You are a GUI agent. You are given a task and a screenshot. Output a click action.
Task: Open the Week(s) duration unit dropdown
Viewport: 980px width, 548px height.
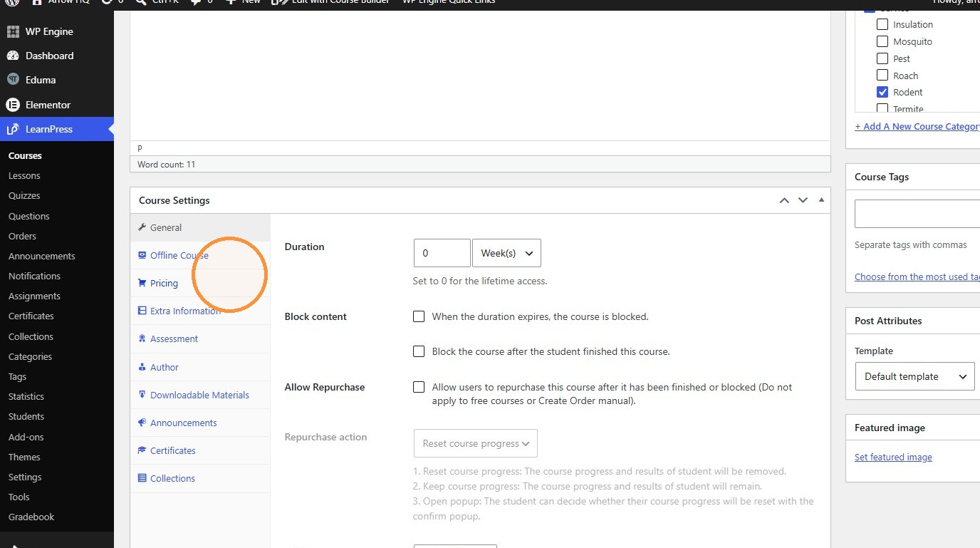(506, 253)
